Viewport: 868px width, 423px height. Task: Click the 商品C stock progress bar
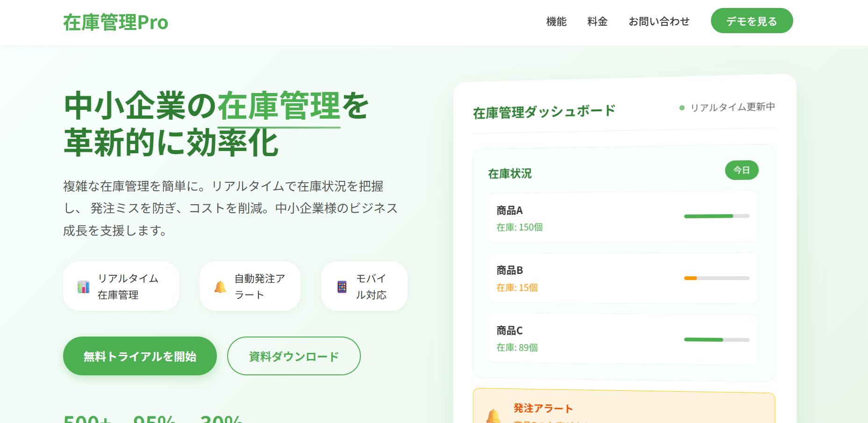pyautogui.click(x=716, y=338)
